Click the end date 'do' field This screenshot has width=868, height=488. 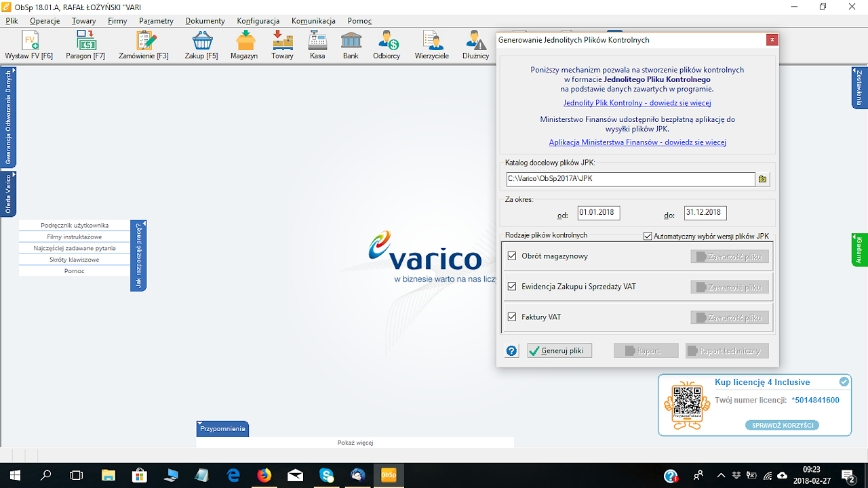[x=705, y=213]
